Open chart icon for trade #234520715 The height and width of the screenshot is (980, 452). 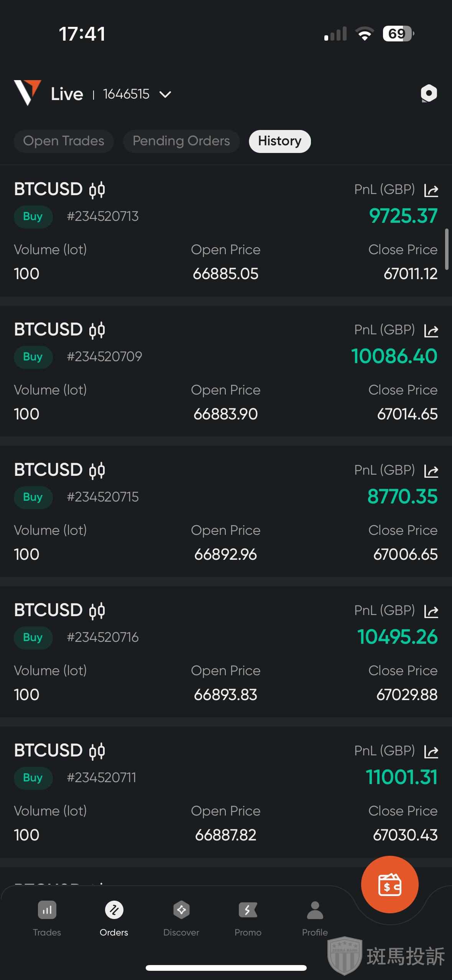97,470
